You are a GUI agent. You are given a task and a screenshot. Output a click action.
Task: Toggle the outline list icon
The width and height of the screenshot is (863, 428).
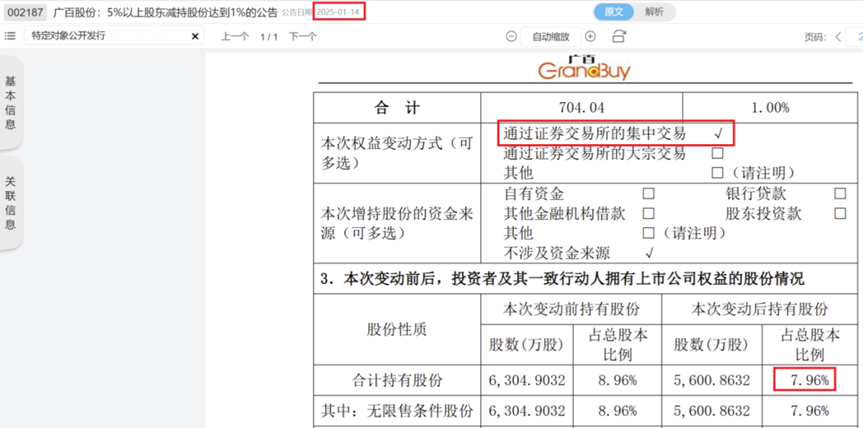pyautogui.click(x=10, y=36)
